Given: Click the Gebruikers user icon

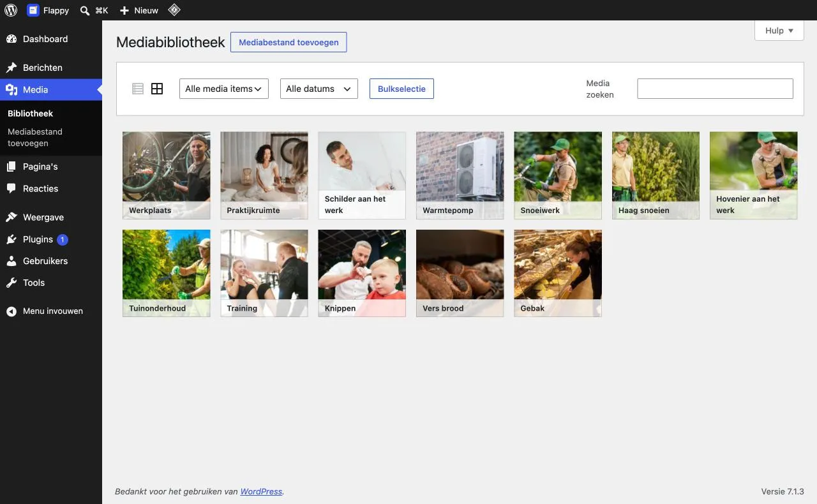Looking at the screenshot, I should (11, 261).
